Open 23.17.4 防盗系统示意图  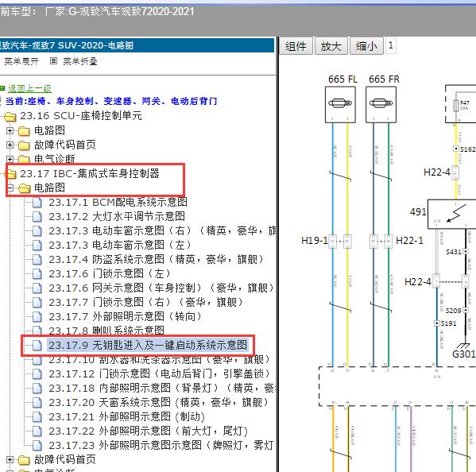tap(157, 259)
